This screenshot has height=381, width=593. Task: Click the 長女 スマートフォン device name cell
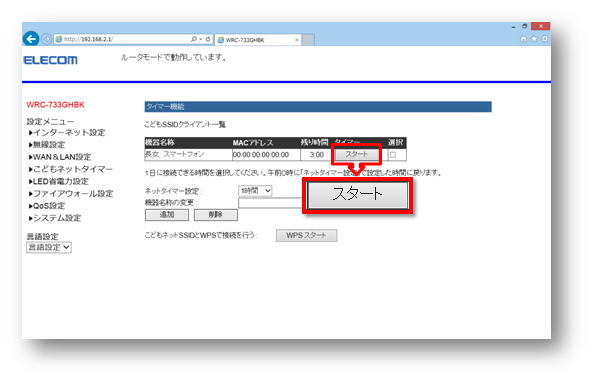coord(188,154)
